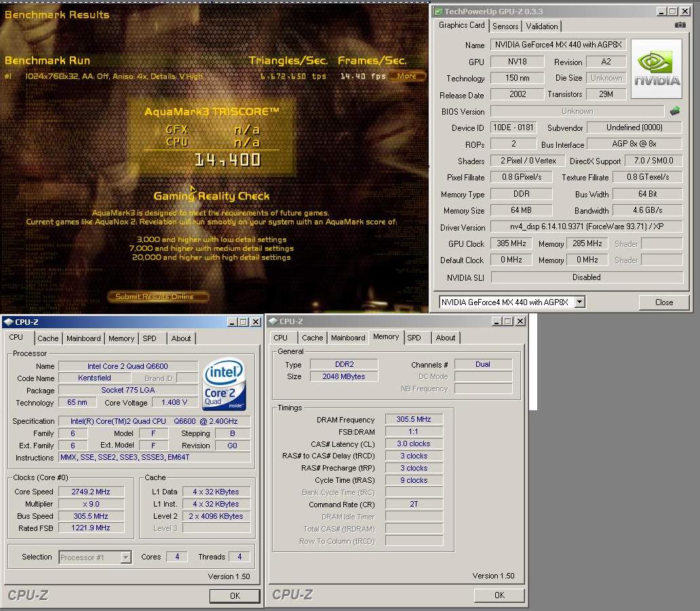Click the Socket 775 LGA package value

[128, 390]
